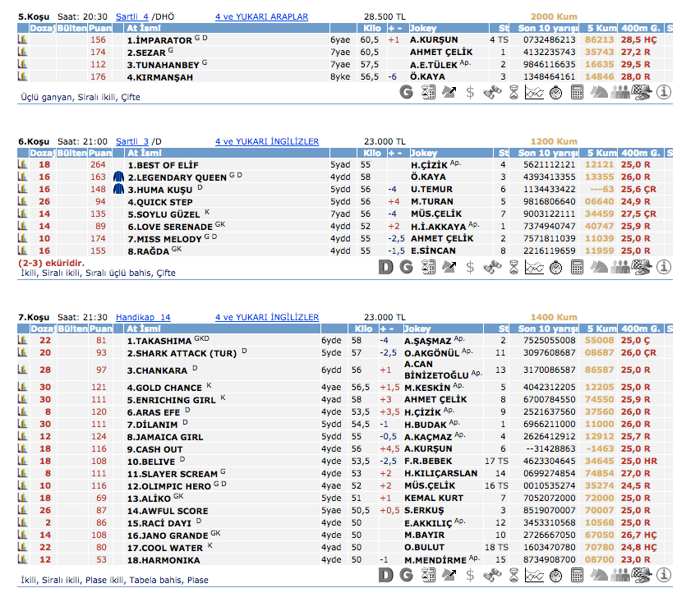Click the line graph icon under race 6
The image size is (700, 602).
[534, 267]
